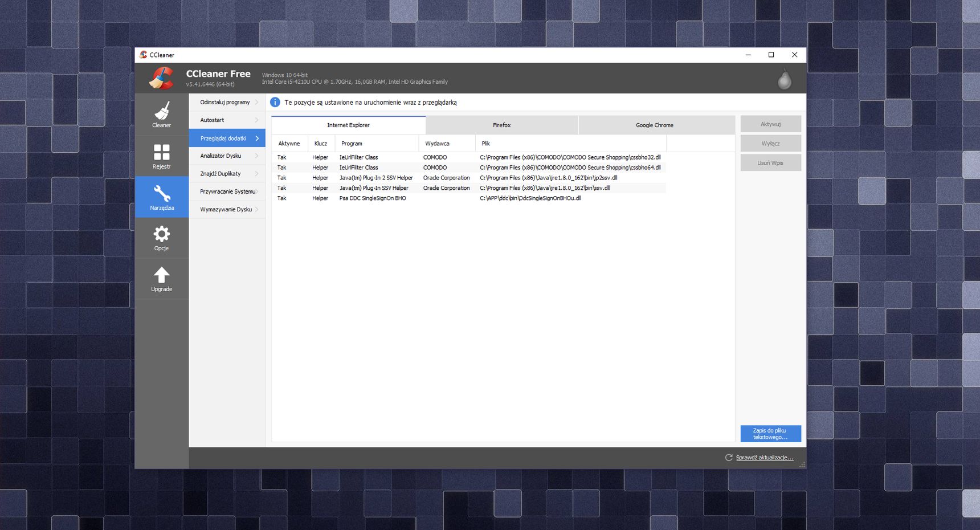
Task: Open Autostart tool
Action: pyautogui.click(x=227, y=120)
